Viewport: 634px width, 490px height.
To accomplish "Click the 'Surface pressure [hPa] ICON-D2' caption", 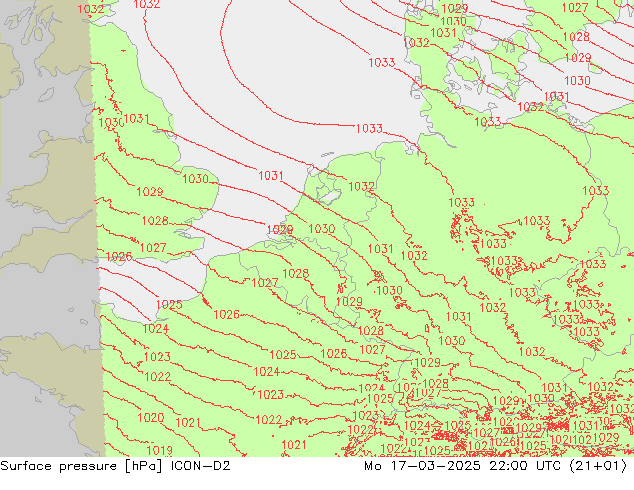I will (x=115, y=466).
